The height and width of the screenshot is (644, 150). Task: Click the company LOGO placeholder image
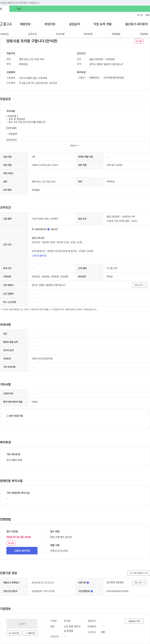(x=22, y=624)
